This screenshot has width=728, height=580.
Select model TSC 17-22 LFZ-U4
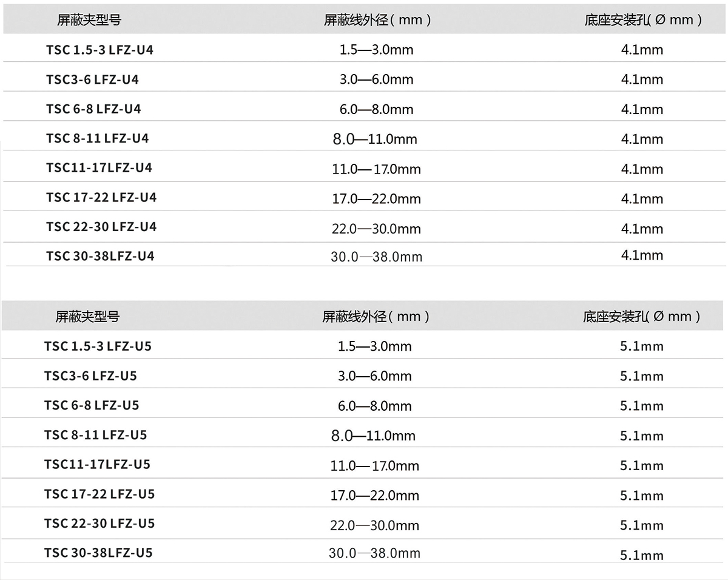101,197
